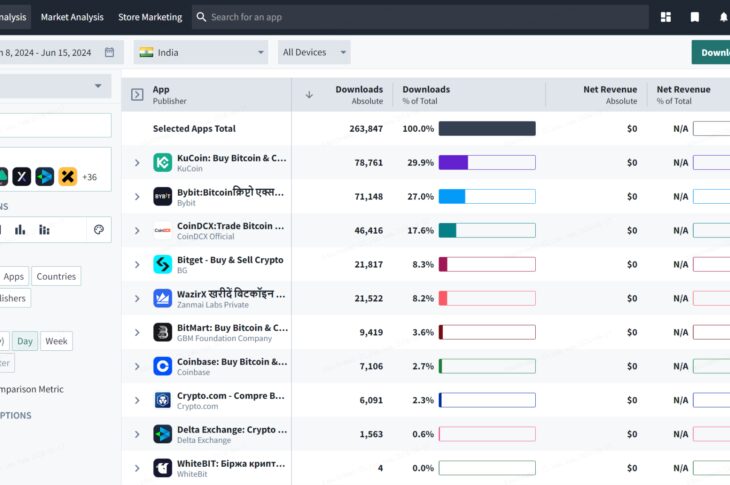Click the calendar icon beside date range
This screenshot has height=485, width=730.
(109, 52)
